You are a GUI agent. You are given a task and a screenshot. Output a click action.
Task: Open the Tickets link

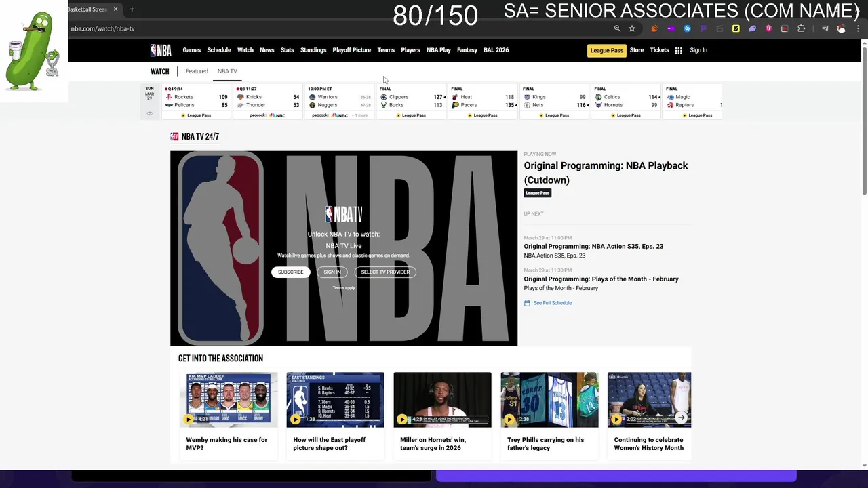coord(659,50)
